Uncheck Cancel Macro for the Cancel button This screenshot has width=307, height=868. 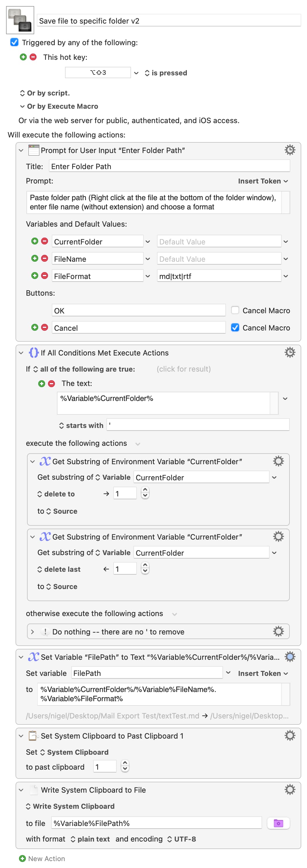[x=235, y=327]
